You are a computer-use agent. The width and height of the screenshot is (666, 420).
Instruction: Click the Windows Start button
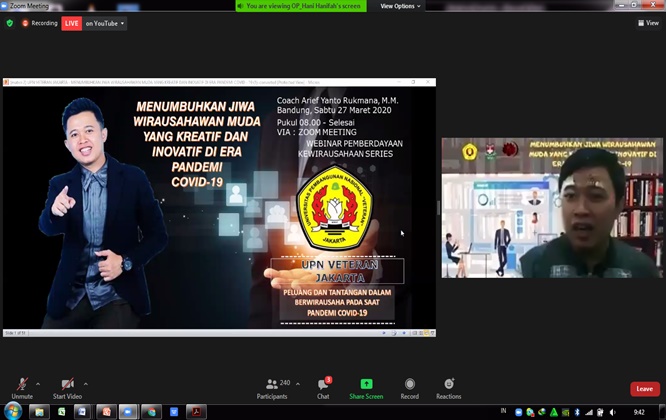(x=13, y=412)
